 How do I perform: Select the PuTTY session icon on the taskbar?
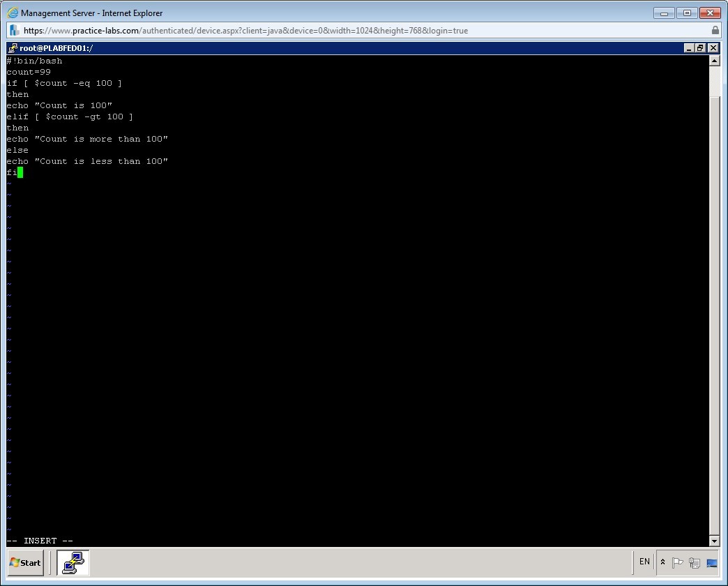pos(73,563)
